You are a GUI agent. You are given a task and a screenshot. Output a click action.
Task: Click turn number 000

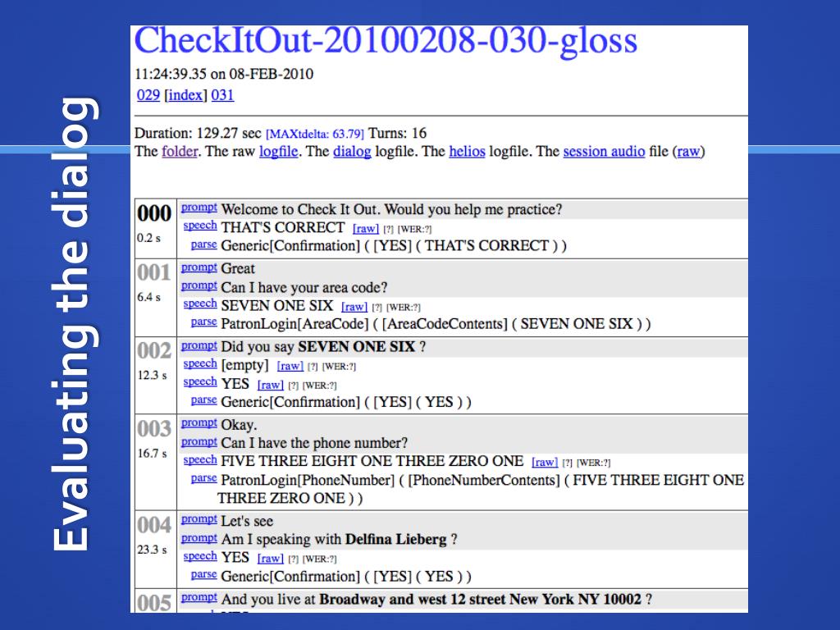[x=154, y=213]
